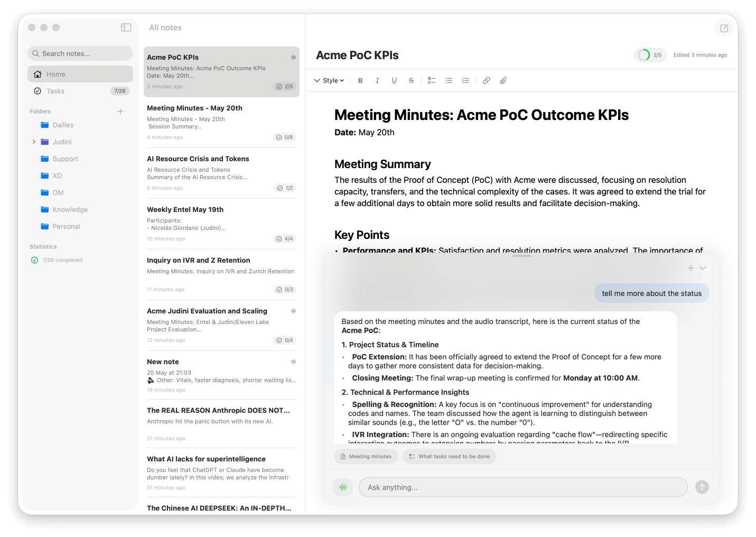Apply italic formatting

pos(377,81)
